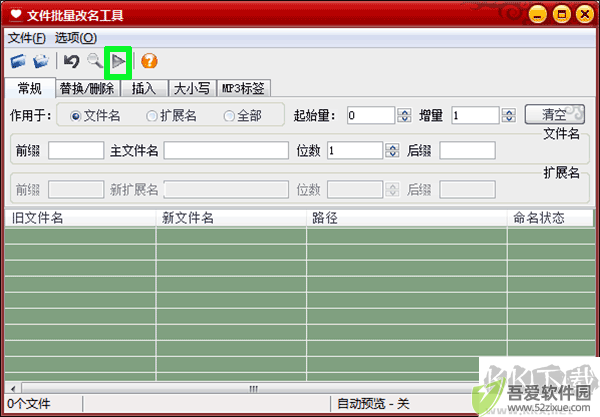Click the 0个文件 status text
The height and width of the screenshot is (417, 600).
tap(29, 404)
